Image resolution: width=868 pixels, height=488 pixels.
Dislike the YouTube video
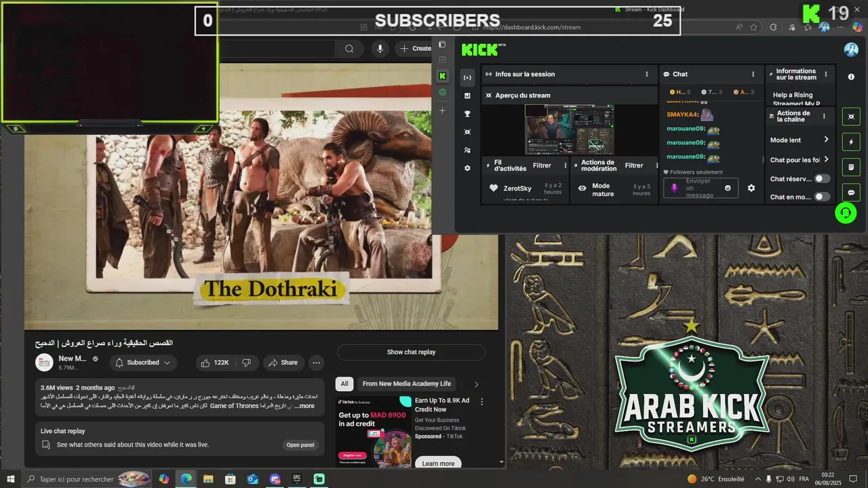[x=247, y=363]
